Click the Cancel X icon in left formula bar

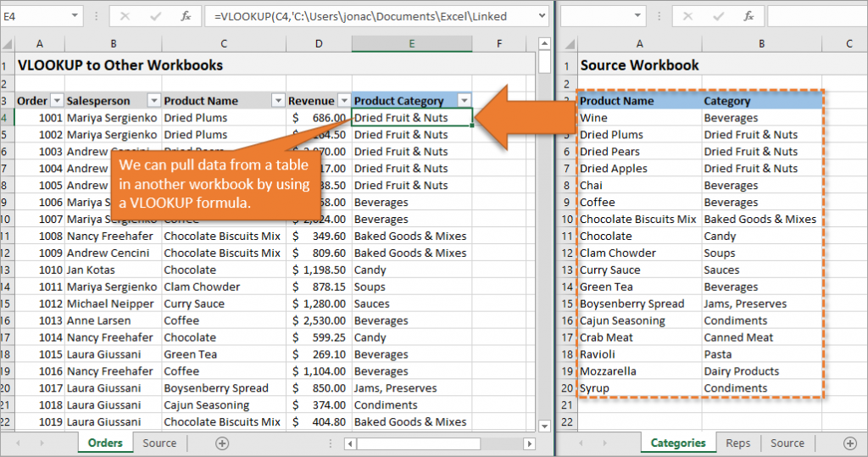pyautogui.click(x=125, y=16)
